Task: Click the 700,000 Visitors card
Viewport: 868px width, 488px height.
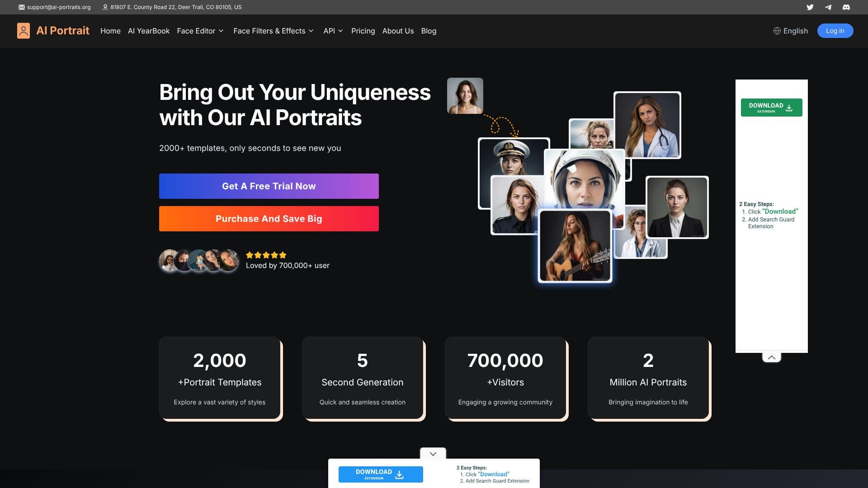Action: [505, 378]
